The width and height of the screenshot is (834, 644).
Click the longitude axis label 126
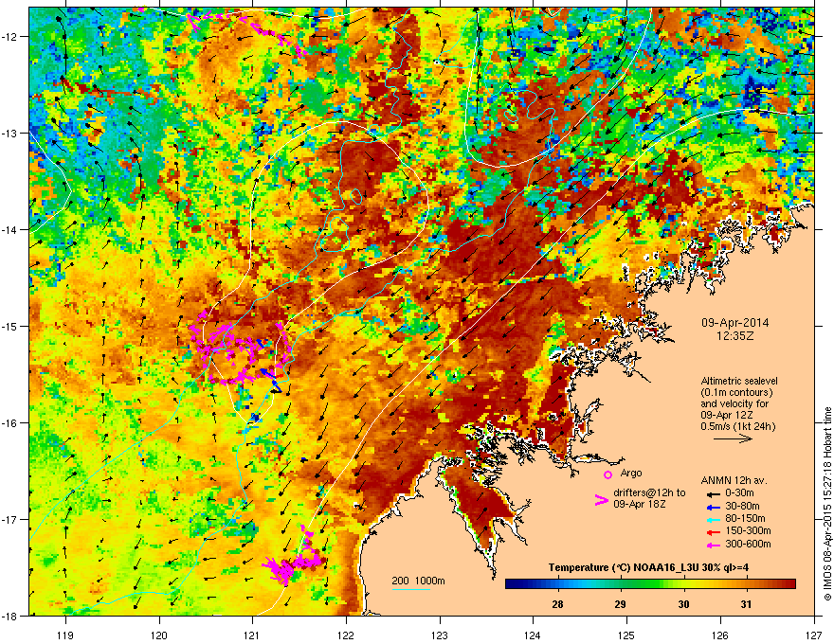click(x=720, y=635)
